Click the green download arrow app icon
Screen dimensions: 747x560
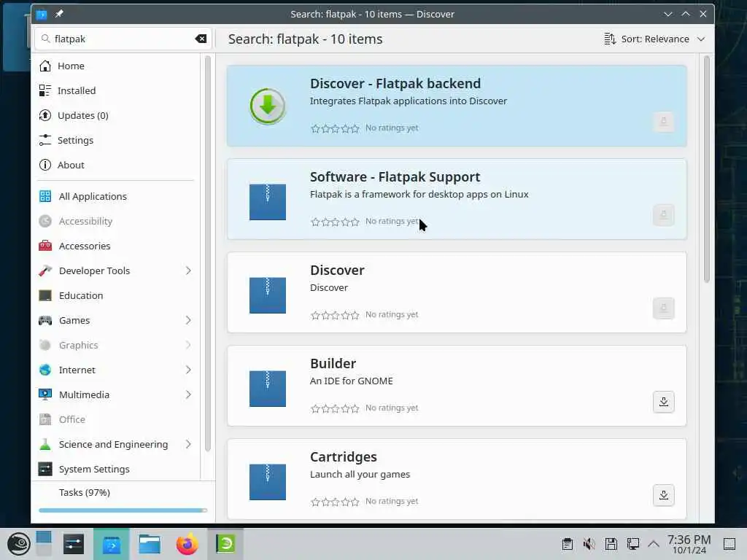[x=268, y=106]
